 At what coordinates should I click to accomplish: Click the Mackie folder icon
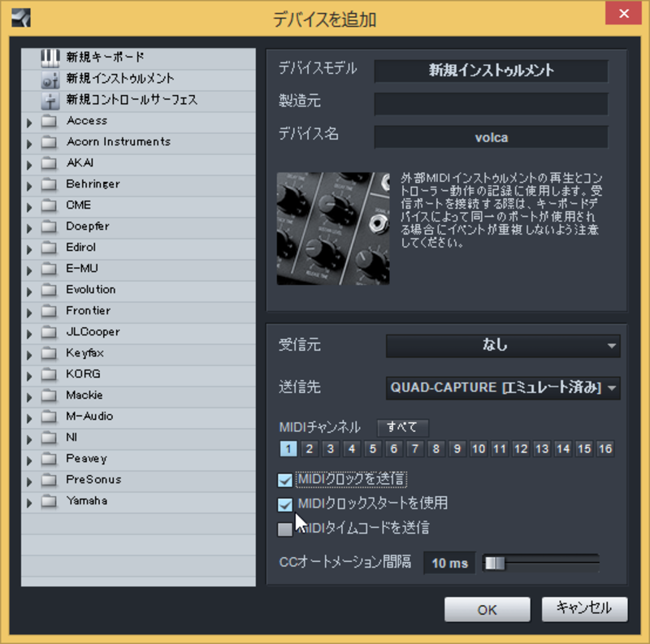pos(50,396)
